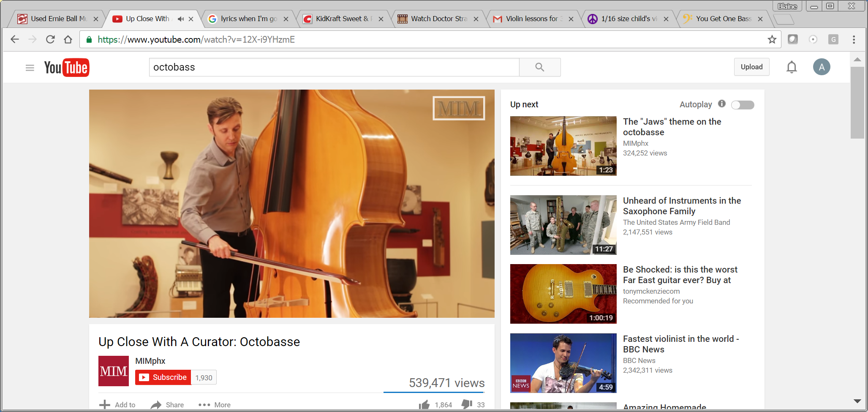Reload the current YouTube page

(x=50, y=39)
